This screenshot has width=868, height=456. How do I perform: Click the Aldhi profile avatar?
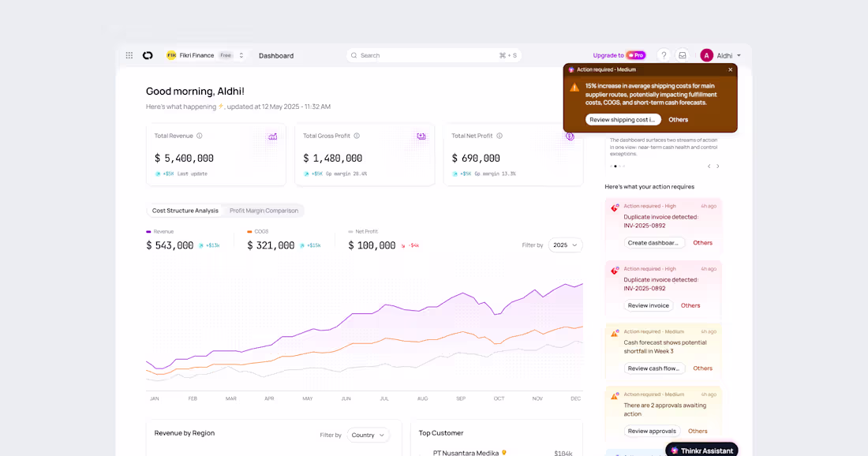coord(706,55)
